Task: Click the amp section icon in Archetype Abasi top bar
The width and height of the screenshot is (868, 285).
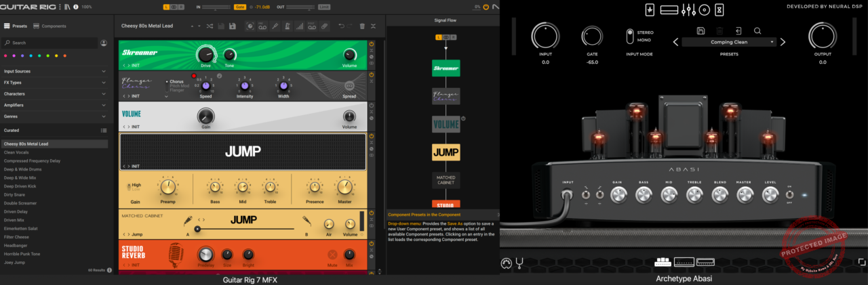Action: point(669,10)
